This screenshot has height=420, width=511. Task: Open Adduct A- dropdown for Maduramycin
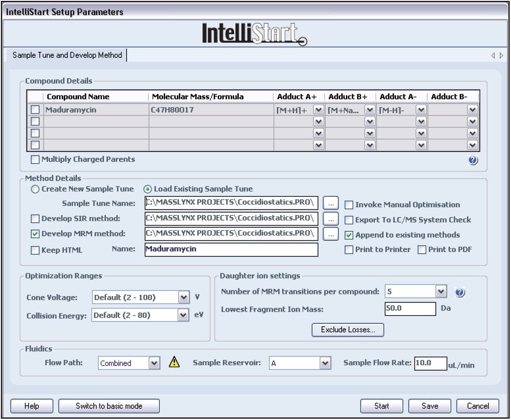tap(421, 110)
